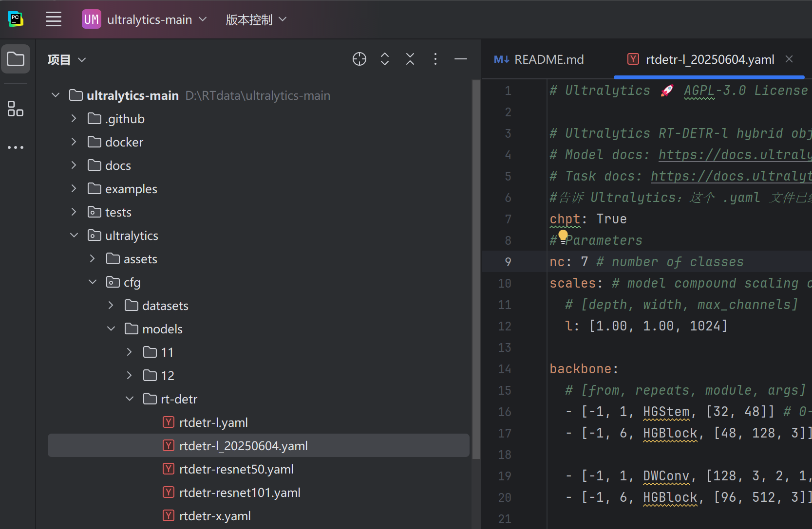Viewport: 812px width, 529px height.
Task: Open the 项目 view dropdown
Action: point(67,59)
